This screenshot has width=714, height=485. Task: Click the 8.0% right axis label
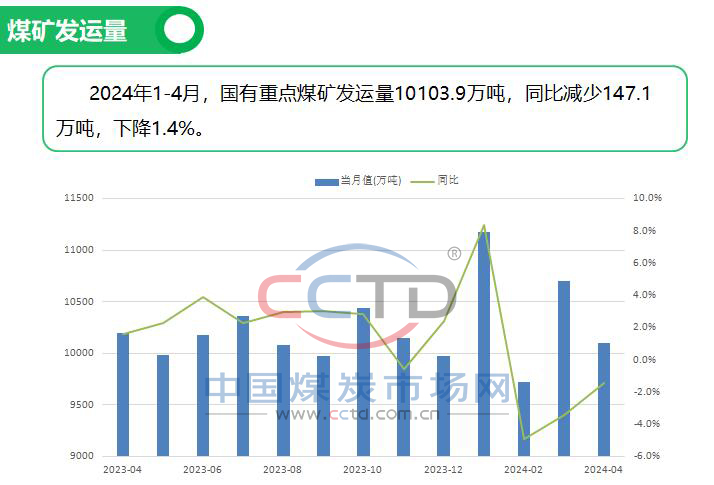[644, 230]
